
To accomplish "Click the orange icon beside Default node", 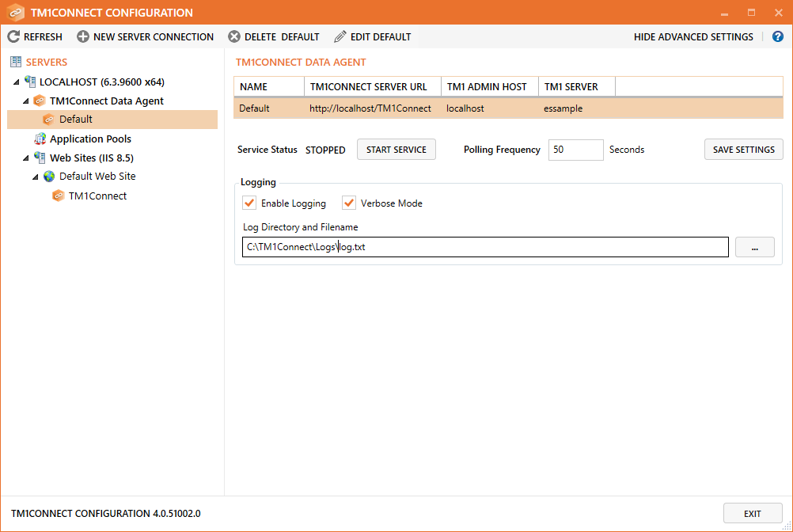I will coord(48,120).
